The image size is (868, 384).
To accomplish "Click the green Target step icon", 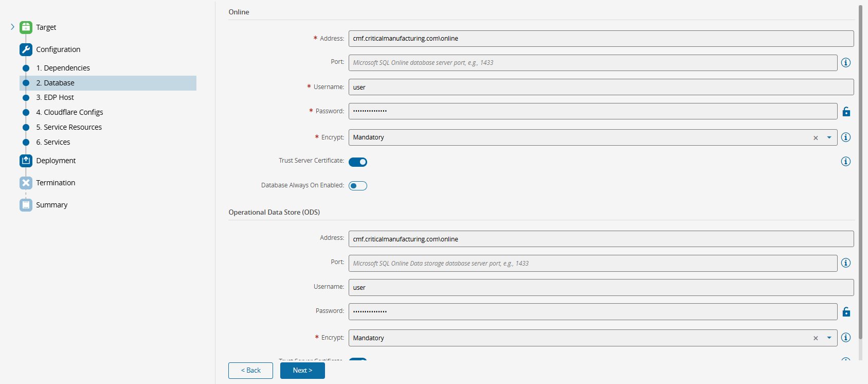I will coord(26,27).
